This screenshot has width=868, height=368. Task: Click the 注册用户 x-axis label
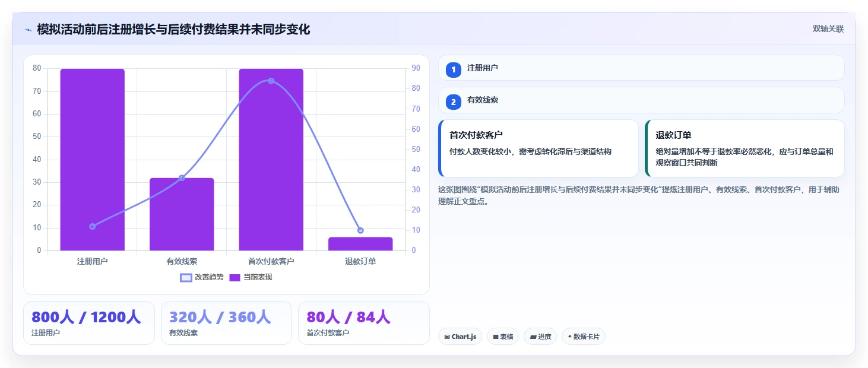coord(92,261)
